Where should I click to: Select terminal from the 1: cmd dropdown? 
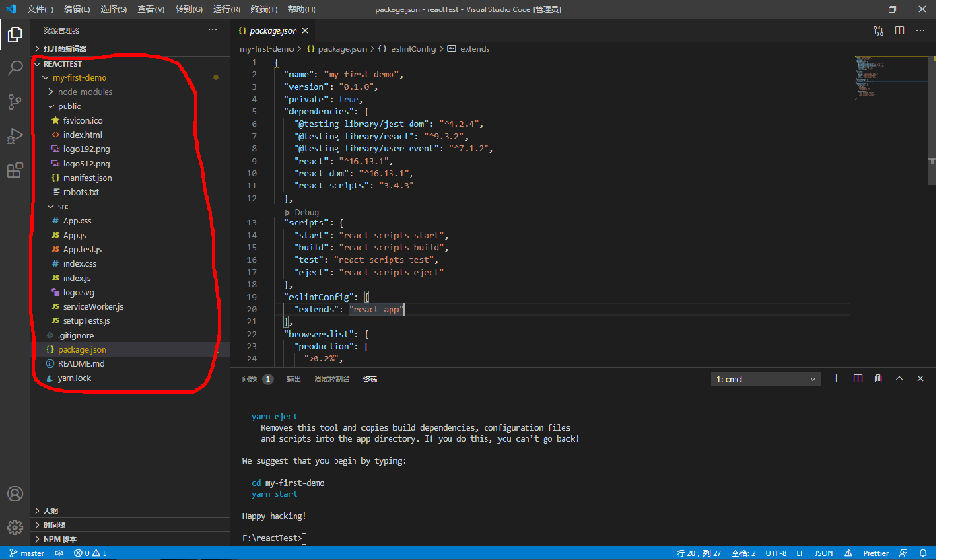[x=766, y=379]
